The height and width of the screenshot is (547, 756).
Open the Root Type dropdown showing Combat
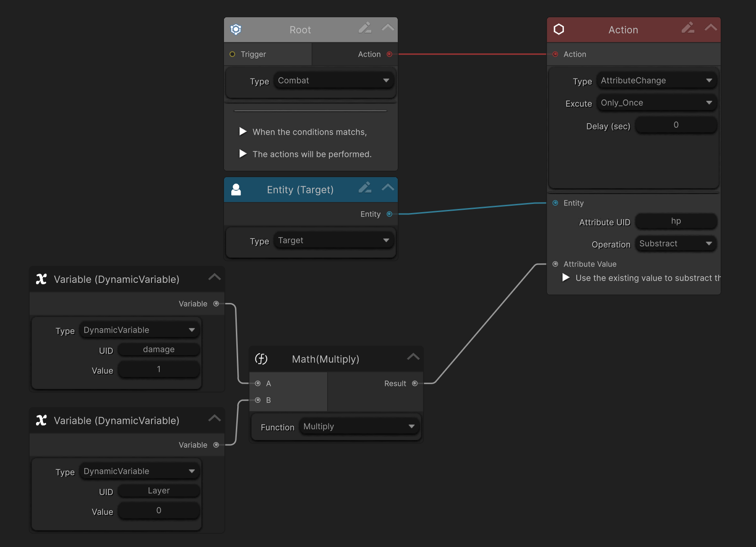click(334, 81)
